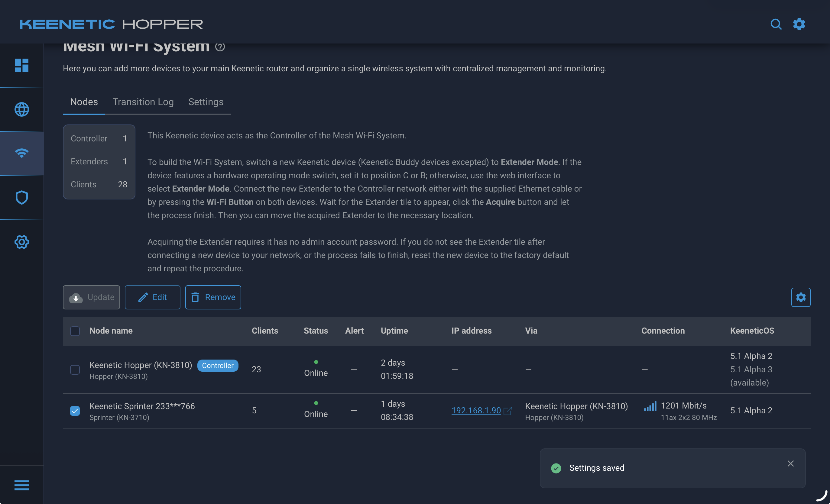Open the dashboard icon in sidebar
This screenshot has width=830, height=504.
point(21,65)
